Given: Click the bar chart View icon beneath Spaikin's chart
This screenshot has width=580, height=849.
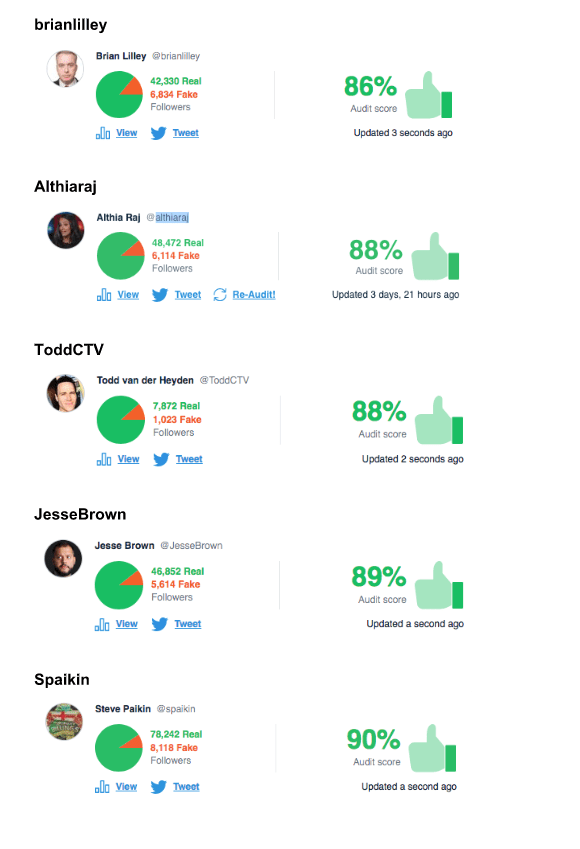Looking at the screenshot, I should pyautogui.click(x=104, y=786).
